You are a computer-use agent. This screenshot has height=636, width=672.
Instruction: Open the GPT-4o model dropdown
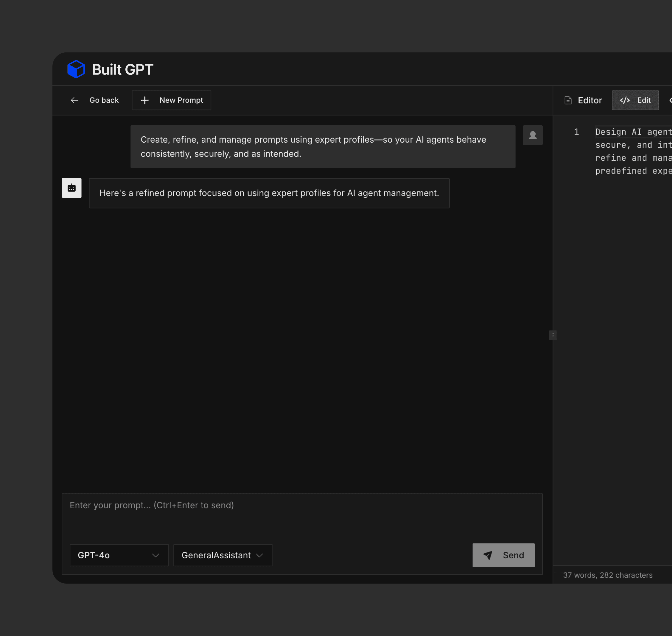click(x=119, y=555)
